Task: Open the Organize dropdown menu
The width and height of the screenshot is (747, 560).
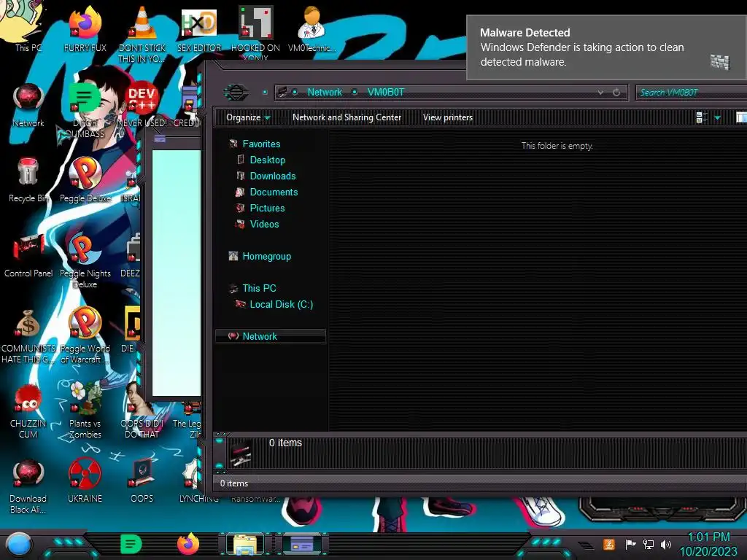Action: click(x=248, y=117)
